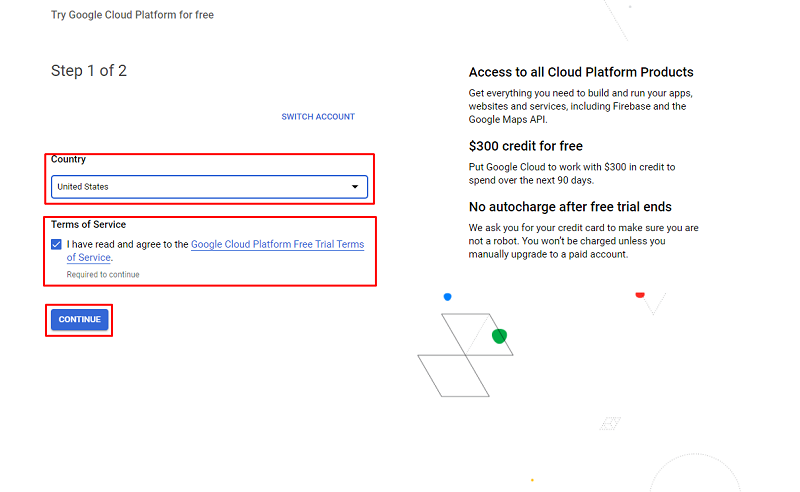Uncheck the Terms of Service agreement checkbox
800x492 pixels.
56,244
